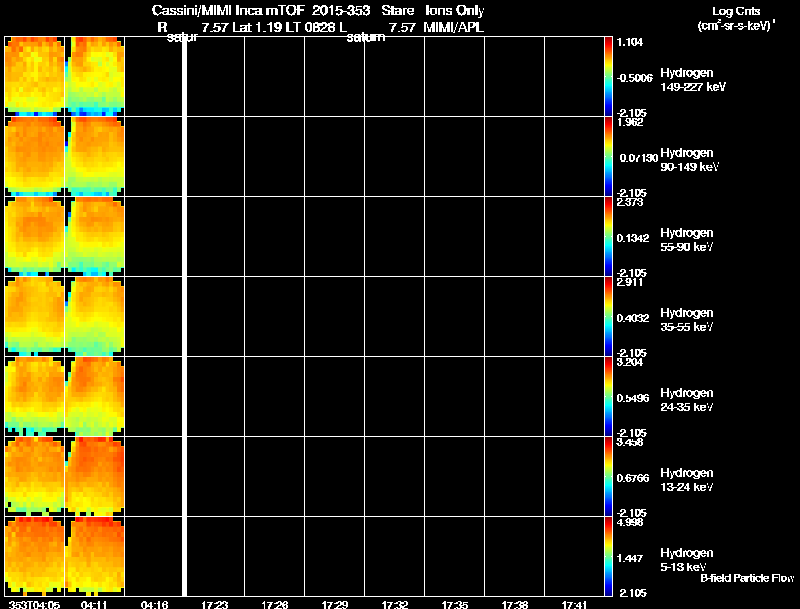This screenshot has width=800, height=609.
Task: Click the color bar beside Hydrogen 149-227 keV
Action: pyautogui.click(x=608, y=77)
